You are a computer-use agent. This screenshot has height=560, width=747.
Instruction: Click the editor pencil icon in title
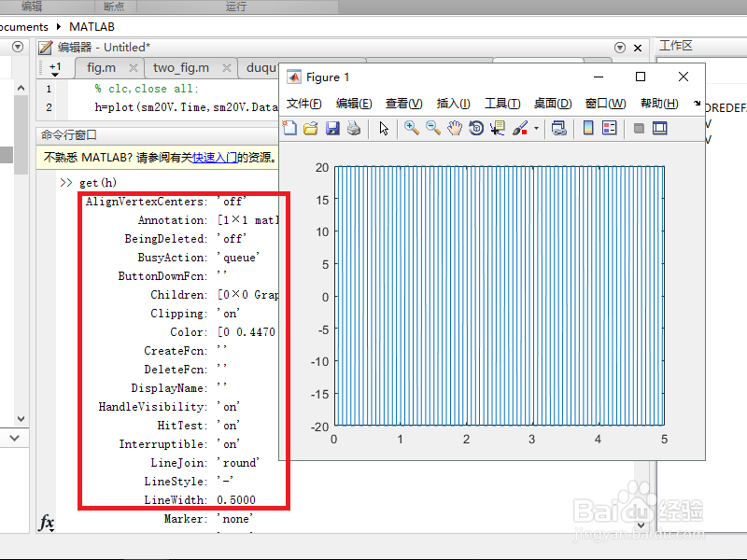pos(46,48)
